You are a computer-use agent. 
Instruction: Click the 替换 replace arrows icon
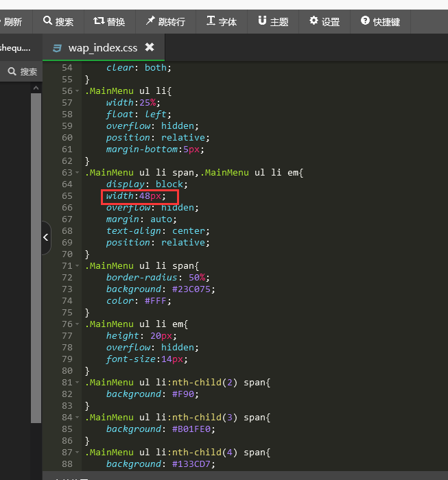coord(99,21)
